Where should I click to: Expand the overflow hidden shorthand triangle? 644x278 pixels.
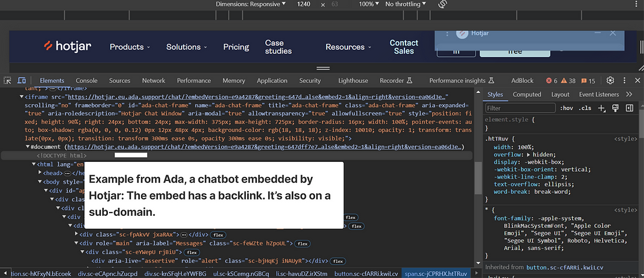(529, 155)
